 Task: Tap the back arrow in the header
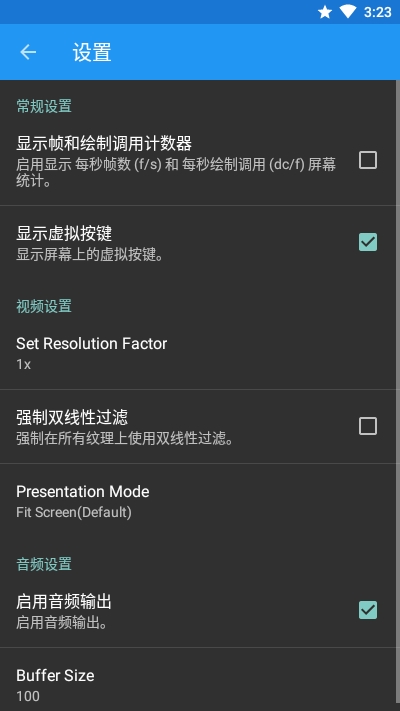coord(28,52)
